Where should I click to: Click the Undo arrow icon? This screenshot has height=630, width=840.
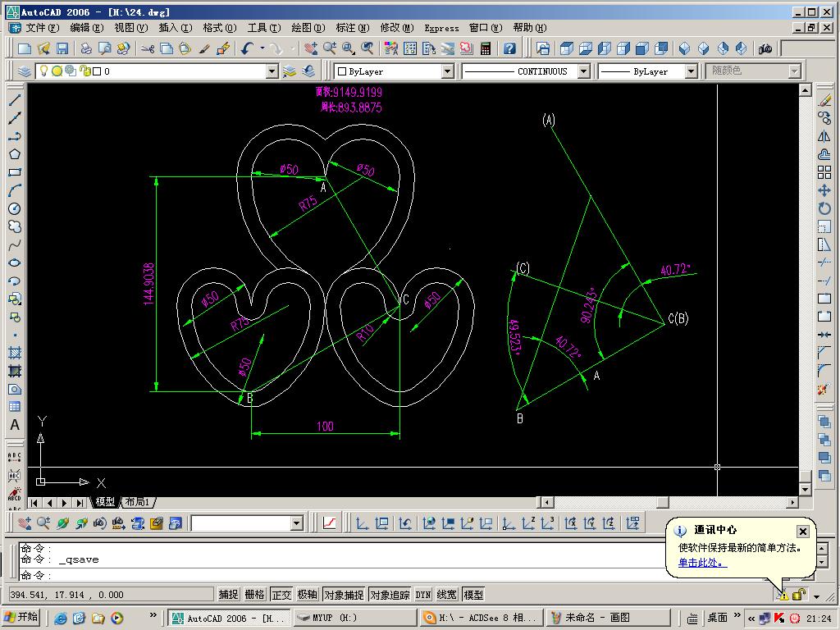(247, 48)
